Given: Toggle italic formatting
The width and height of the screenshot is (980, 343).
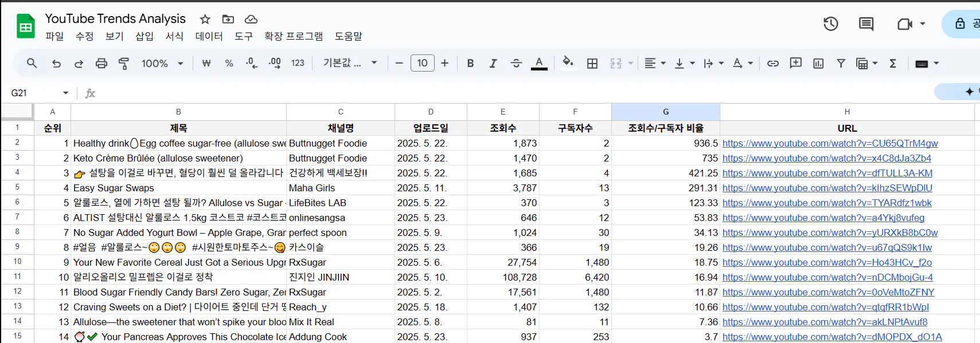Looking at the screenshot, I should coord(493,63).
